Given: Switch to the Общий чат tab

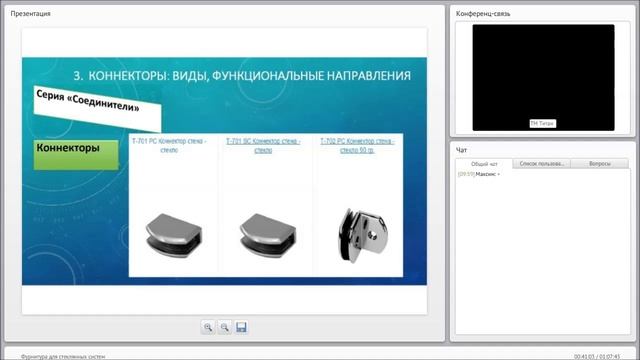Looking at the screenshot, I should pyautogui.click(x=484, y=164).
